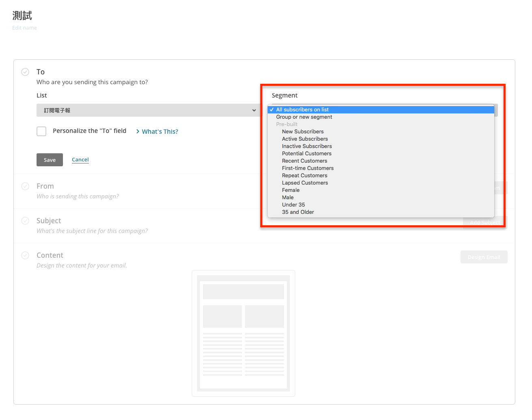Click the Cancel link
Image resolution: width=532 pixels, height=420 pixels.
coord(80,160)
